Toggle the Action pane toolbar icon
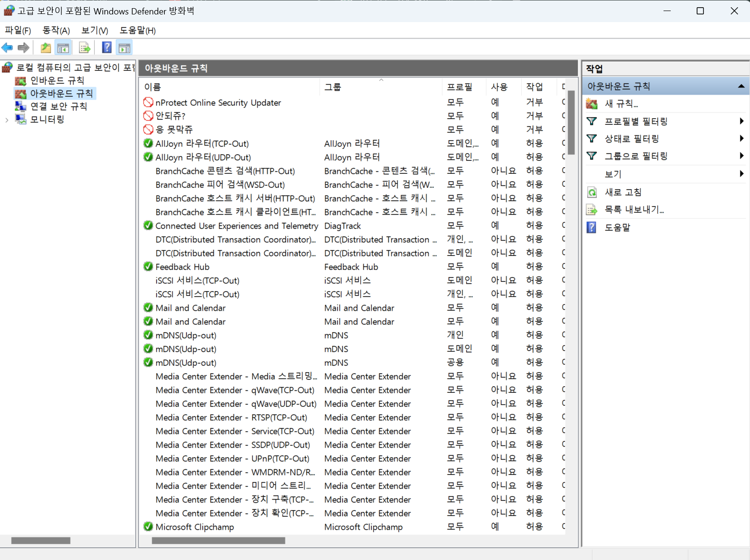This screenshot has width=750, height=560. click(x=124, y=48)
